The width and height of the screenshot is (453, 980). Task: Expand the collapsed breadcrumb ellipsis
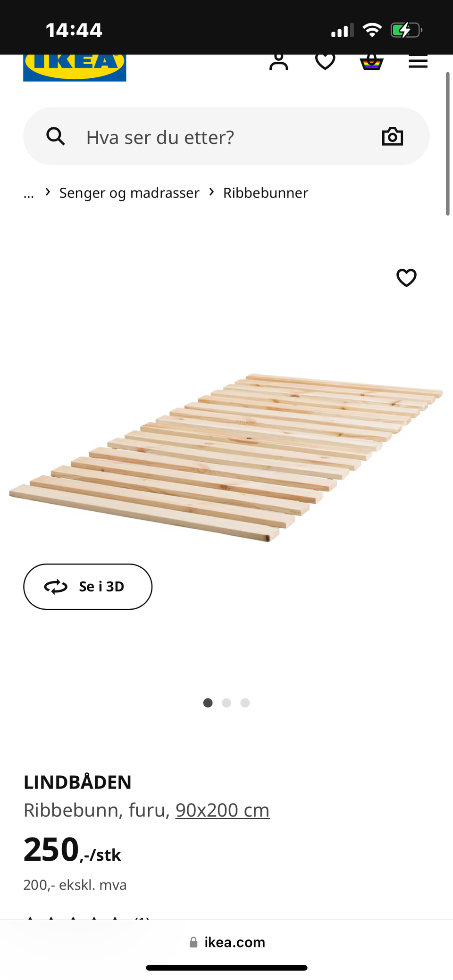pos(29,193)
